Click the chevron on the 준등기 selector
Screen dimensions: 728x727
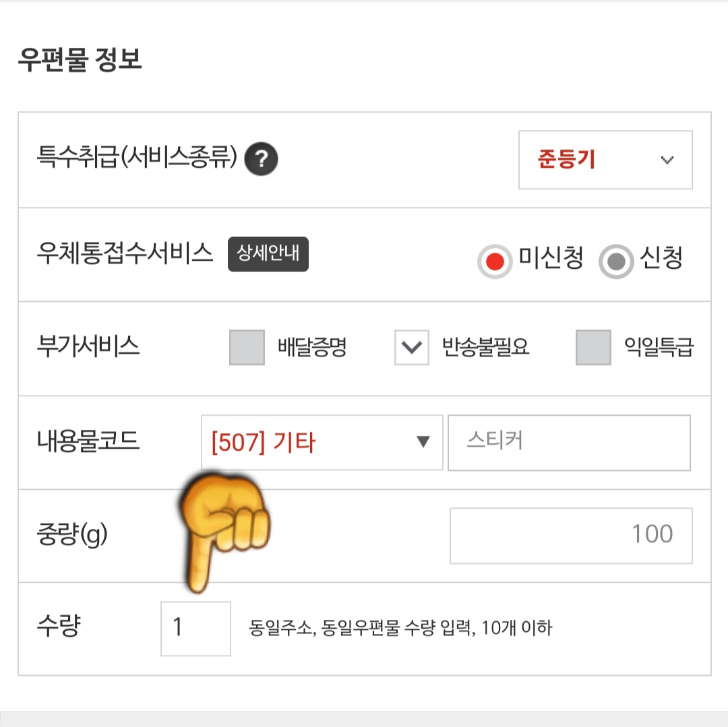pyautogui.click(x=667, y=160)
